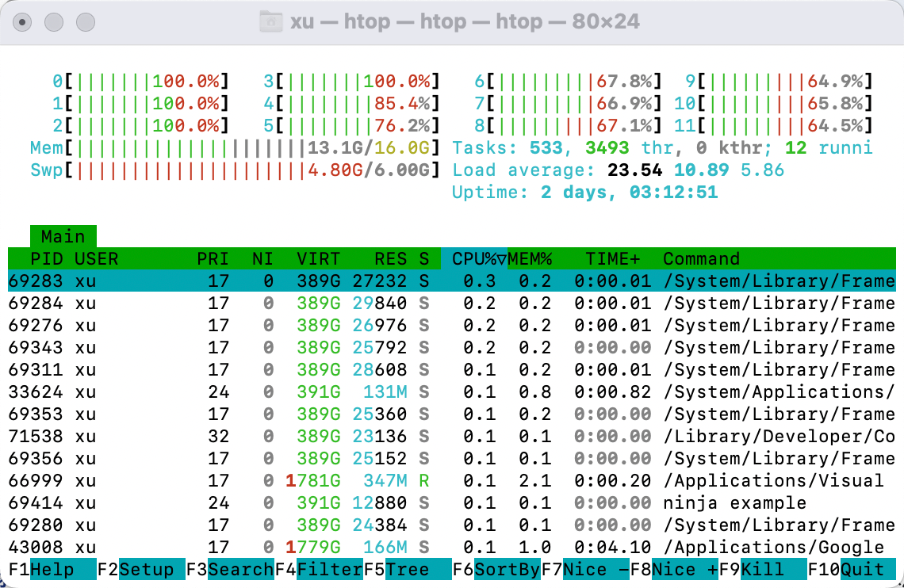Click the Swp usage bar 4.80G/6.00G

[236, 170]
